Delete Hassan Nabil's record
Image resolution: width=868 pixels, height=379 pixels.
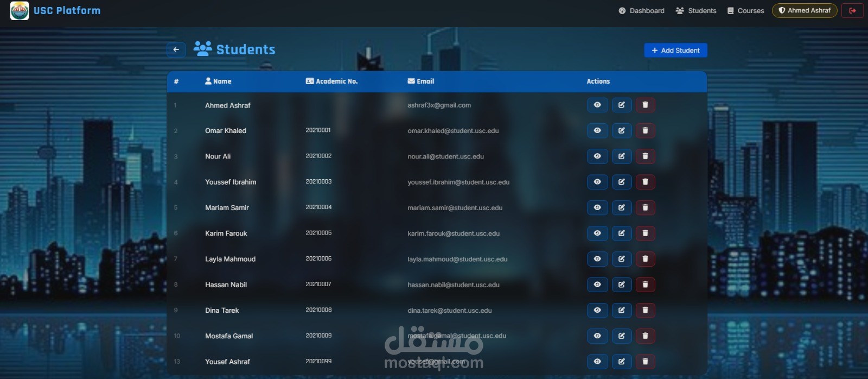(645, 285)
